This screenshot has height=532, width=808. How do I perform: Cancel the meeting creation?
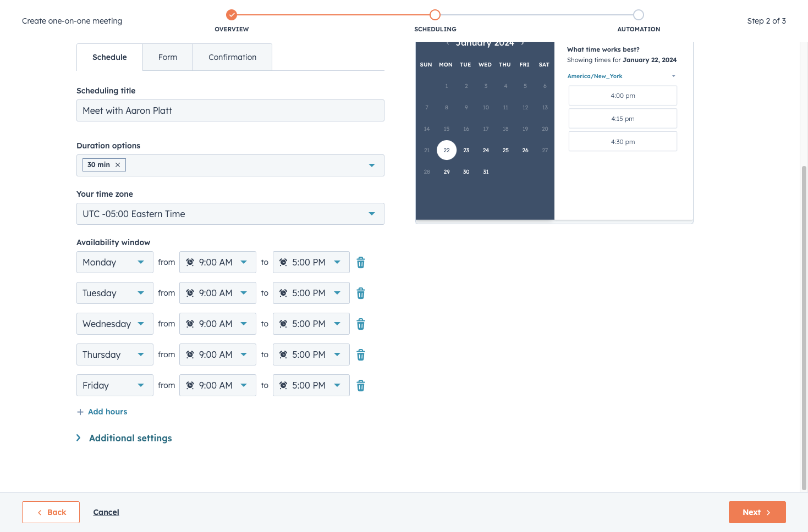tap(106, 512)
